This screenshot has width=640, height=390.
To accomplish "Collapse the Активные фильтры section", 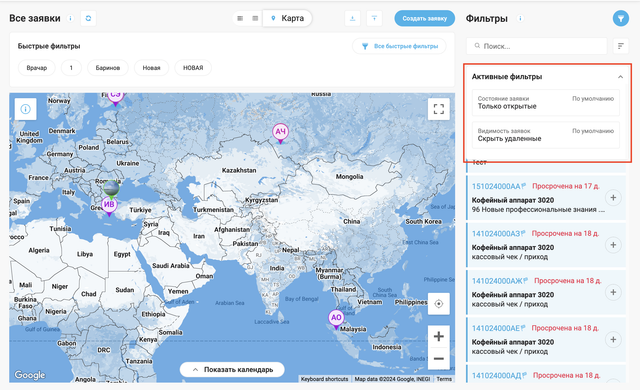I will click(620, 77).
